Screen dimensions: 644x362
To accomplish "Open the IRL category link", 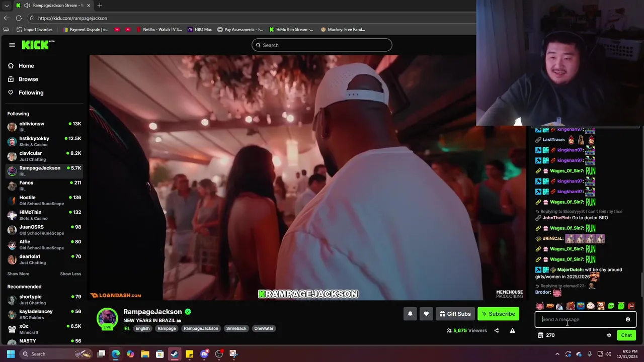I will (x=127, y=328).
